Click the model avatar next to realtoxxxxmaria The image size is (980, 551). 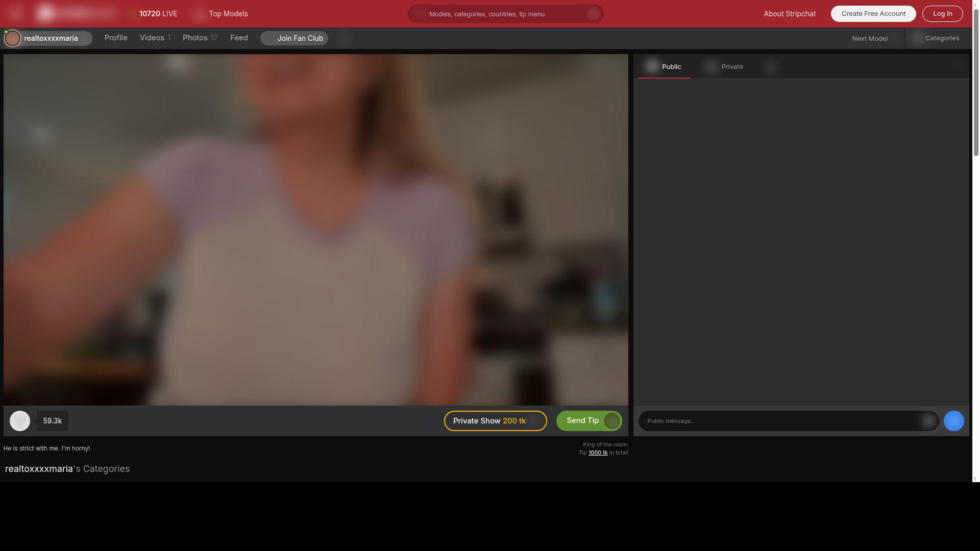[x=12, y=38]
